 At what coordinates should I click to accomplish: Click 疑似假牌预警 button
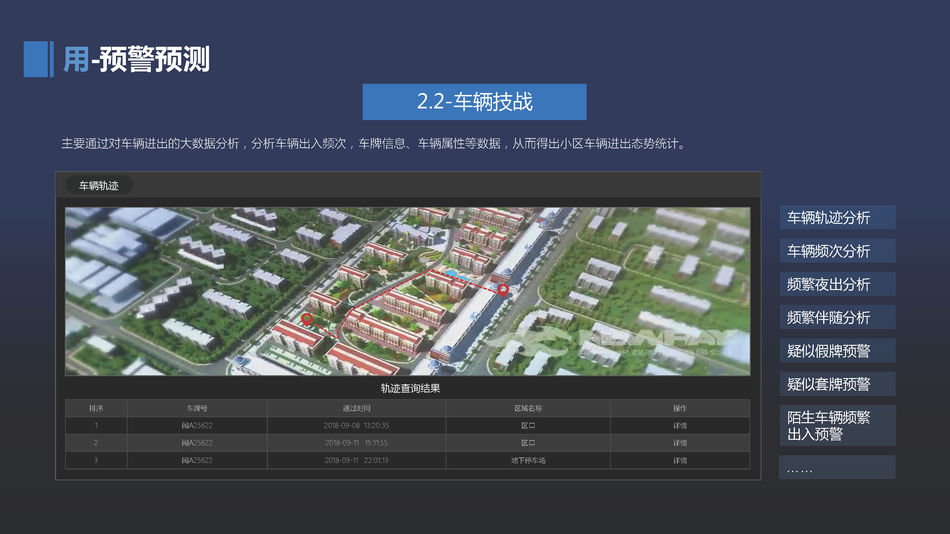click(x=837, y=351)
